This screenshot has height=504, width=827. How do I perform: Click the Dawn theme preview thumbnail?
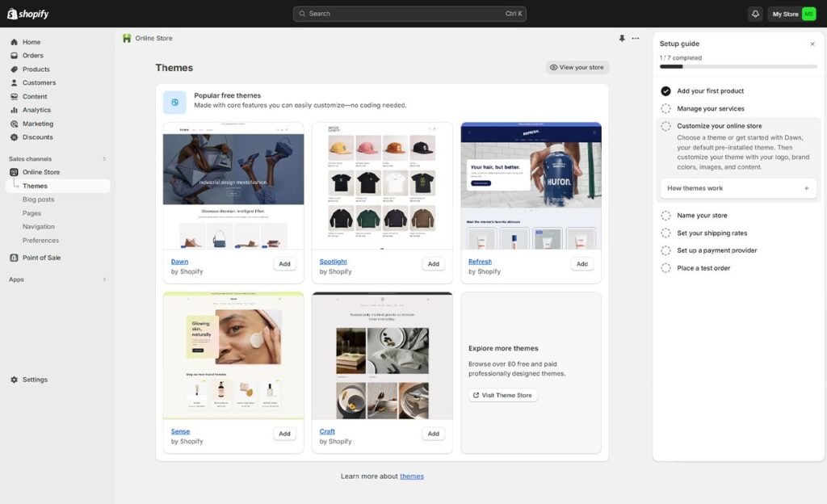233,186
